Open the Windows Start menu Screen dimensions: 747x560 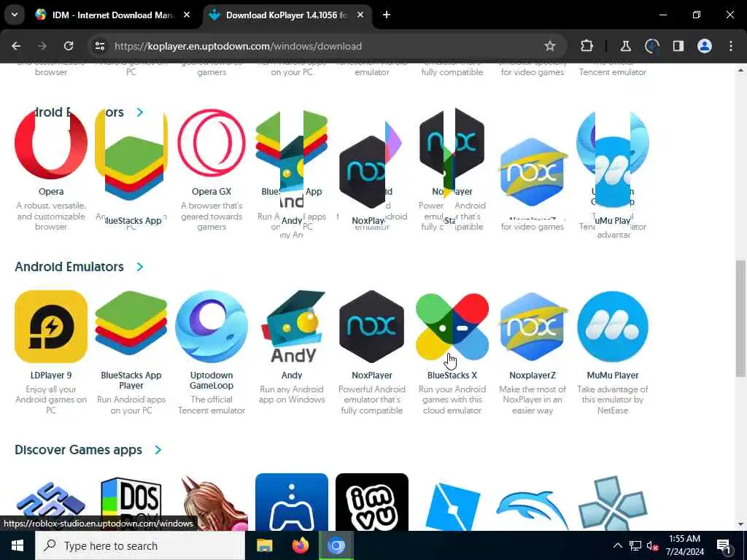tap(18, 545)
